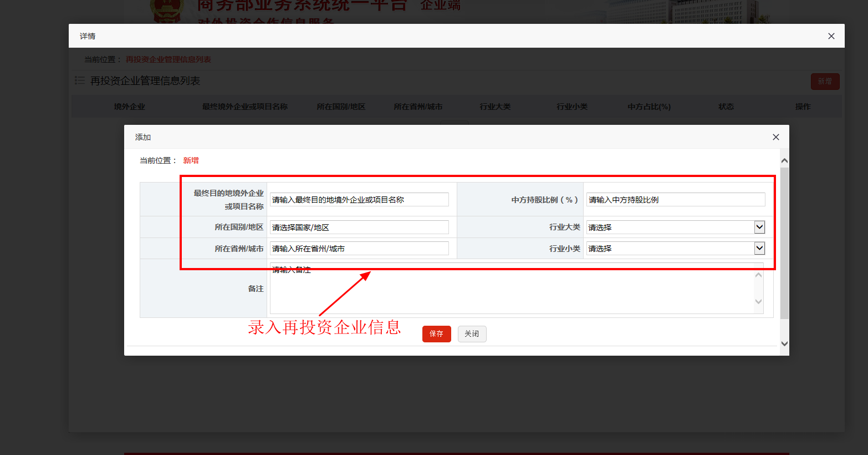Click scroll-up arrow of the 添加 dialog scrollbar

click(784, 161)
